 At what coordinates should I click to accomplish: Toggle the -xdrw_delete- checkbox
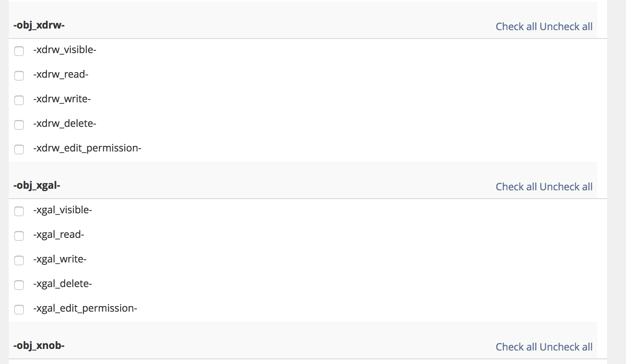click(19, 125)
